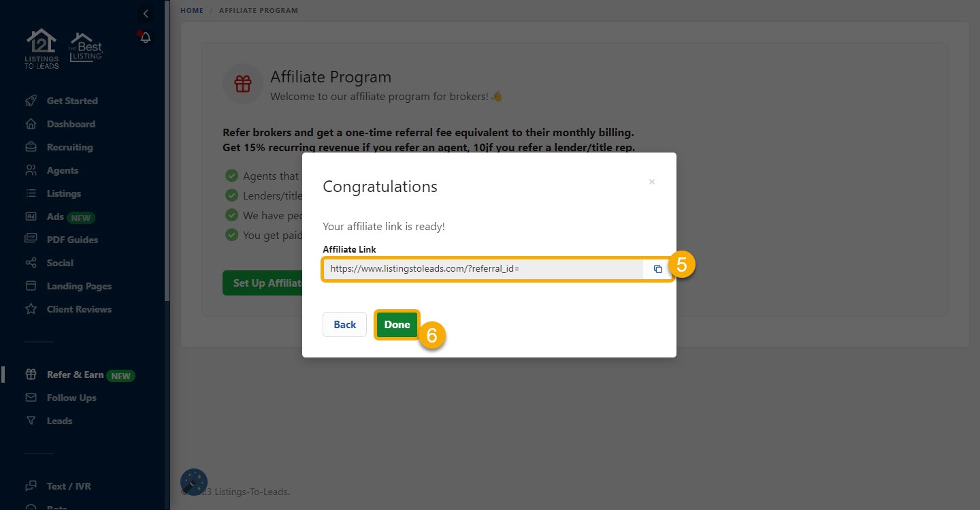980x510 pixels.
Task: Click the Client Reviews star icon
Action: click(31, 309)
